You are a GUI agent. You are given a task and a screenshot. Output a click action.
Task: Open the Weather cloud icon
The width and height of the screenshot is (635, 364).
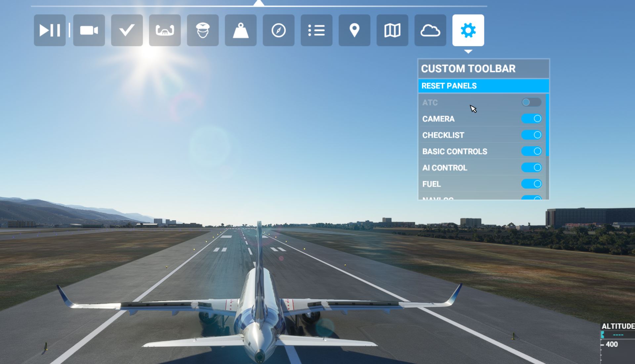point(430,30)
